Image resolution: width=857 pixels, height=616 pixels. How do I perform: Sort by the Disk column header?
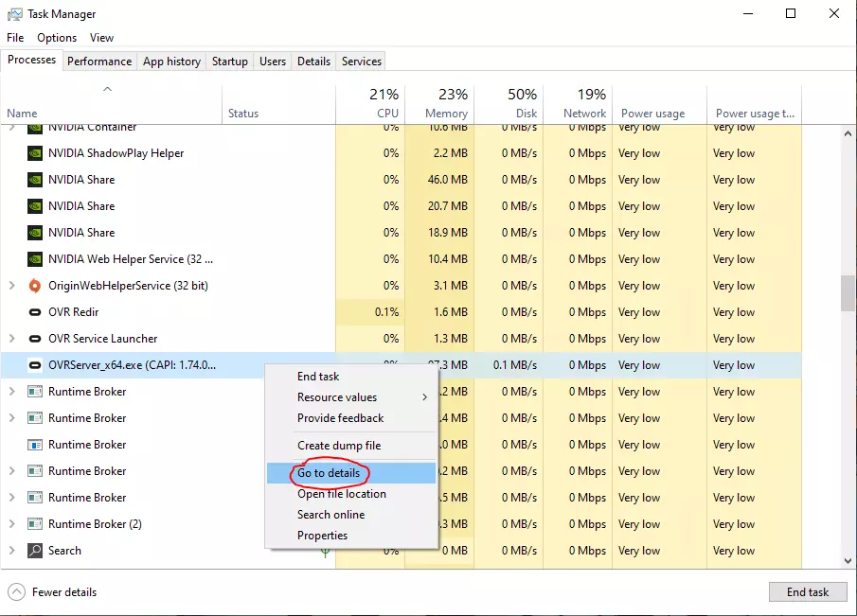click(509, 104)
